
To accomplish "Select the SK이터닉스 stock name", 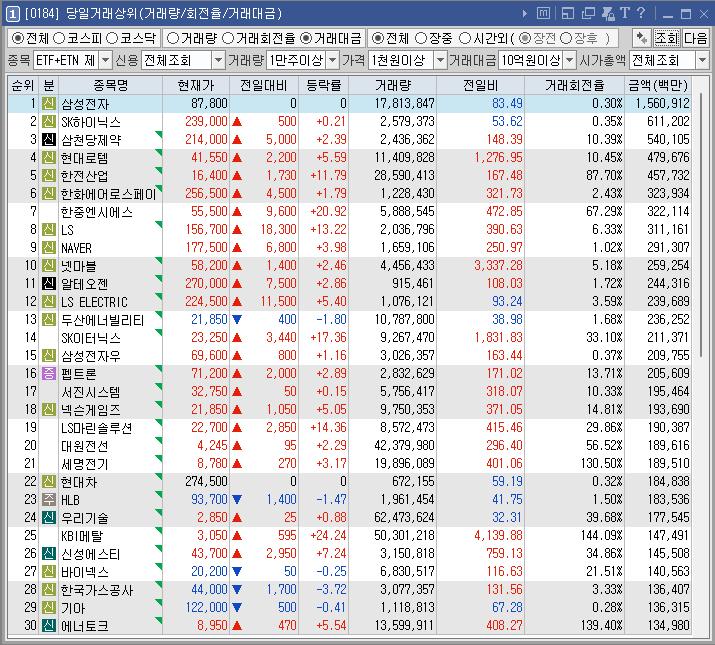I will (91, 338).
